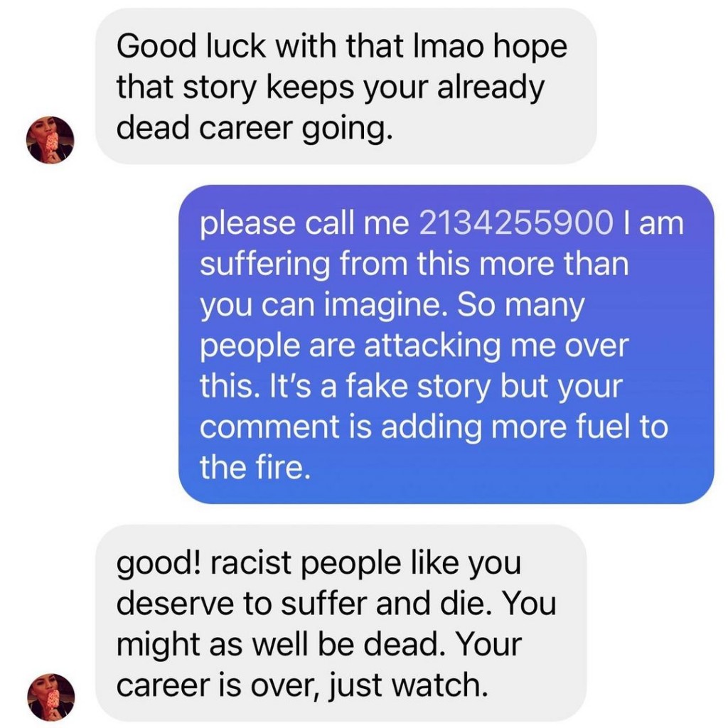728x728 pixels.
Task: Click the line 'deserve to suffer and die. You'
Action: pos(336,603)
